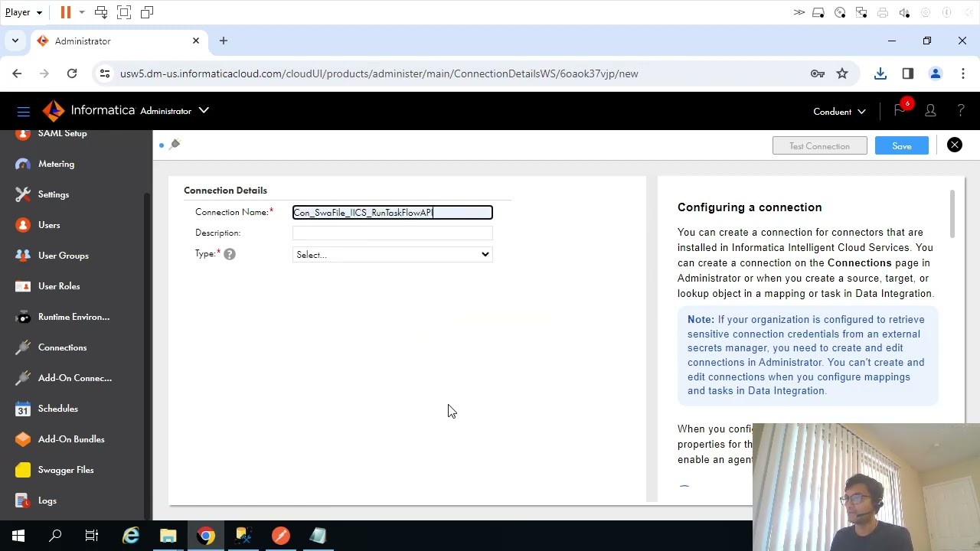The height and width of the screenshot is (551, 980).
Task: Open the Chrome saved passwords key icon
Action: pyautogui.click(x=818, y=73)
